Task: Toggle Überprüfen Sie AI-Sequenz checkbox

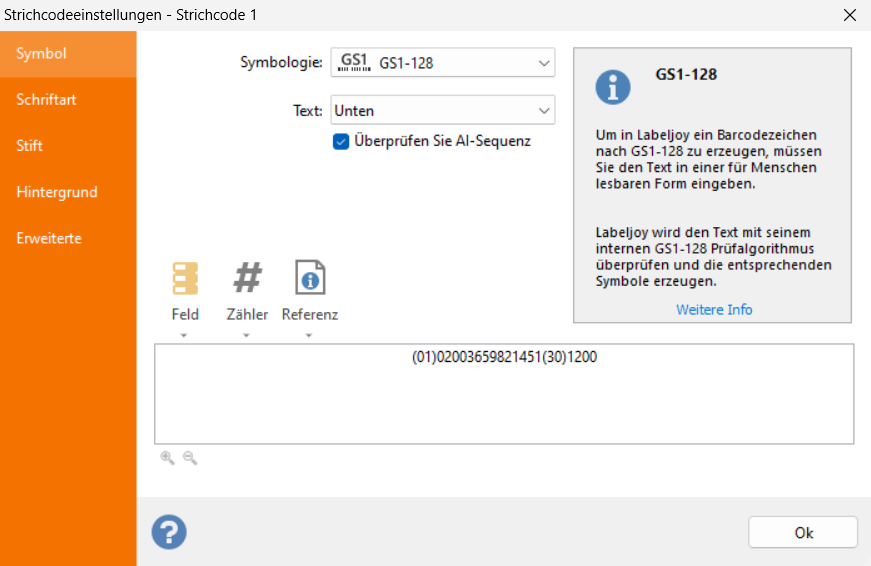Action: point(341,142)
